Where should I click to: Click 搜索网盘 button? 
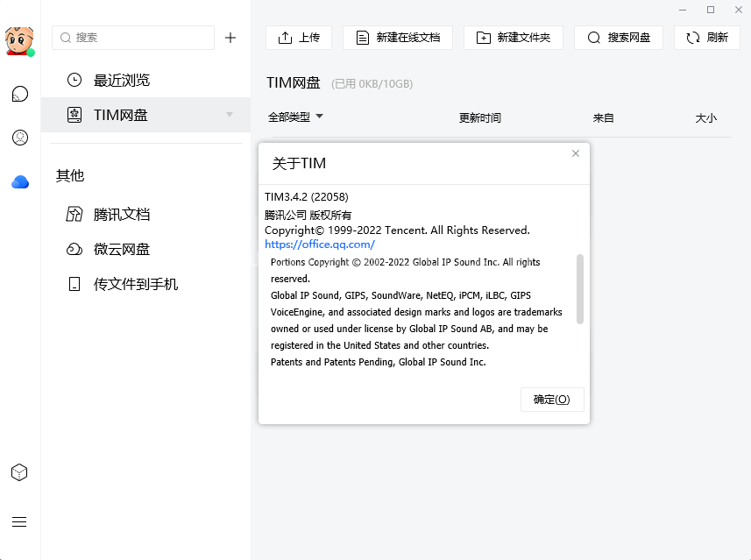[619, 38]
